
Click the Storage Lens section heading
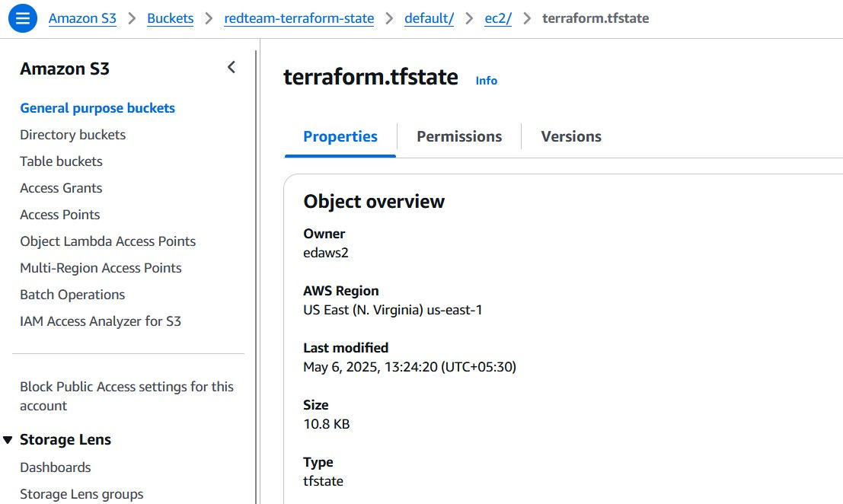[65, 439]
